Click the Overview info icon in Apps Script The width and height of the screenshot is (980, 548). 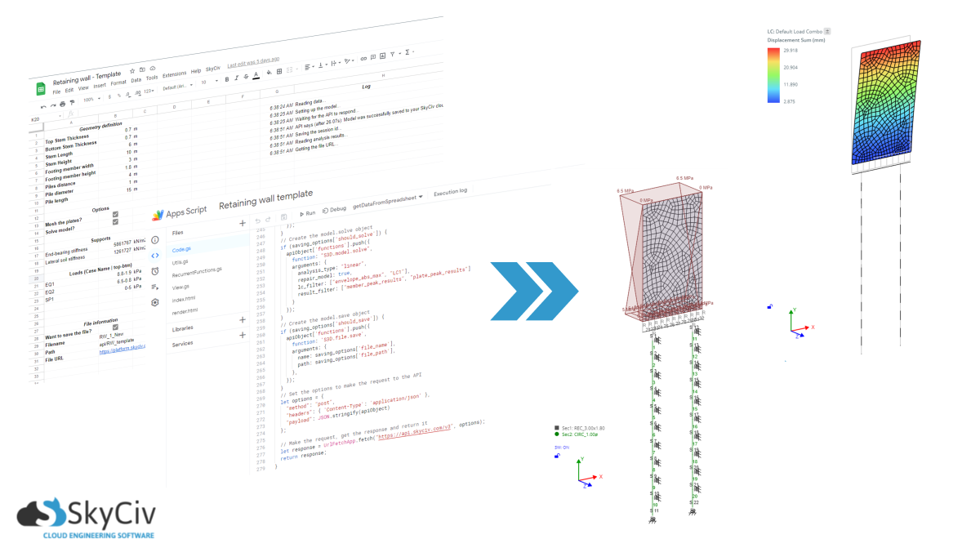point(154,238)
